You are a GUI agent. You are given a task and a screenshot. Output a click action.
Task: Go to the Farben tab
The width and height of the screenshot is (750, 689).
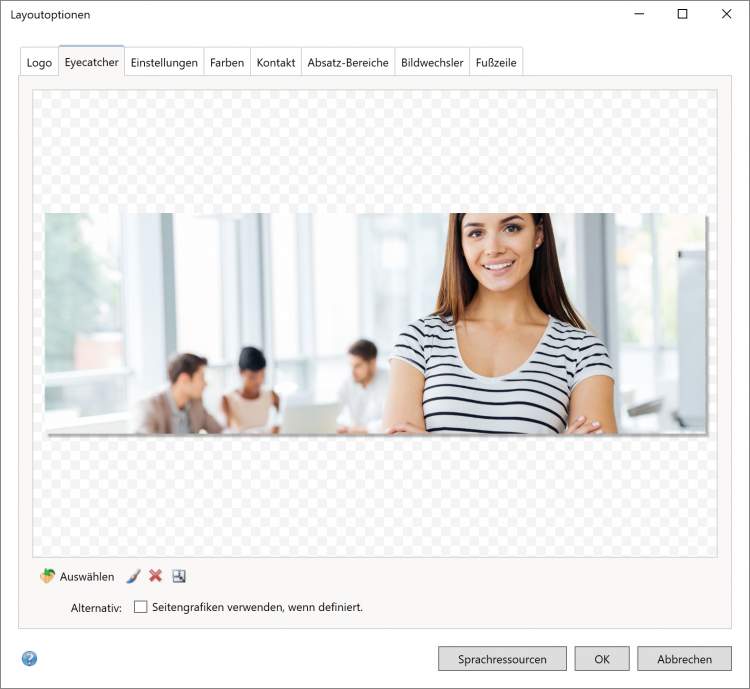227,62
